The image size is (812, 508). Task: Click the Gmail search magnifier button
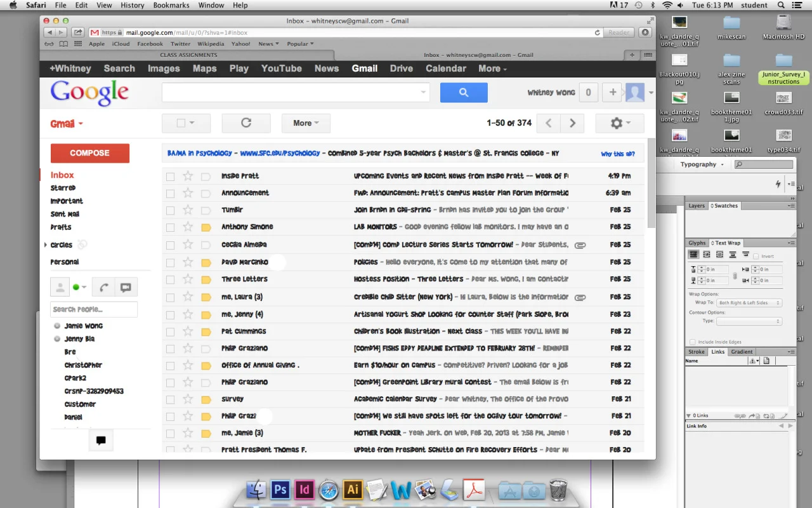click(x=464, y=93)
